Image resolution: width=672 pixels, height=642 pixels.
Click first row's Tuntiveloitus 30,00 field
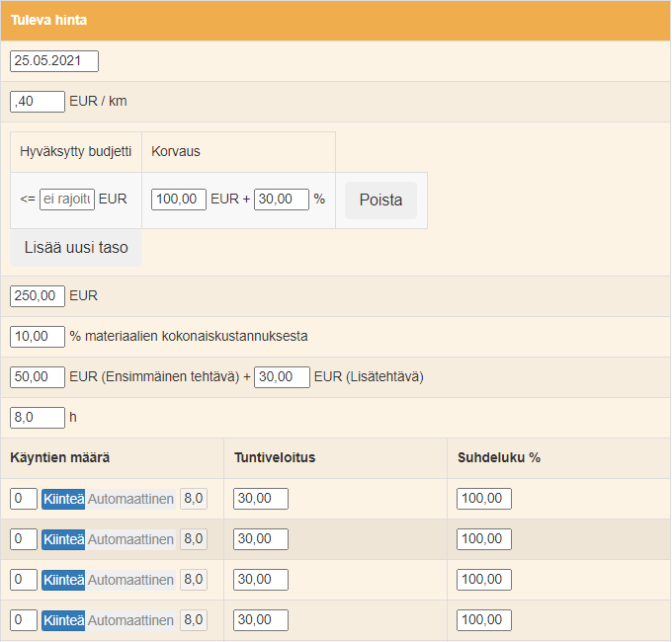pos(261,499)
